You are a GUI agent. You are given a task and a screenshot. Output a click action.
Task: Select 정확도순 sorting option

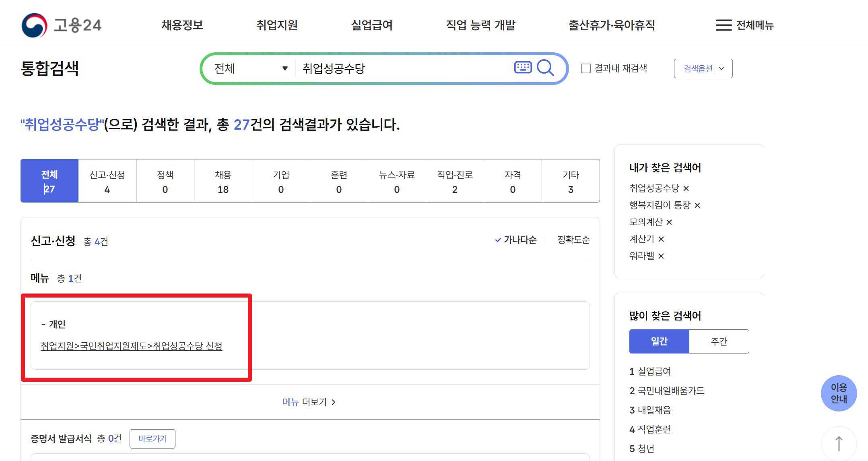coord(573,240)
